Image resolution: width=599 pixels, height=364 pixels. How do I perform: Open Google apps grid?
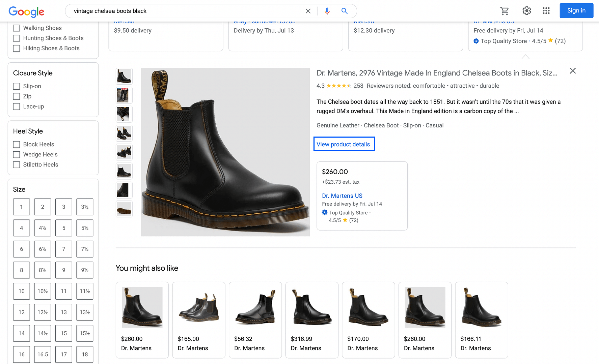click(546, 11)
